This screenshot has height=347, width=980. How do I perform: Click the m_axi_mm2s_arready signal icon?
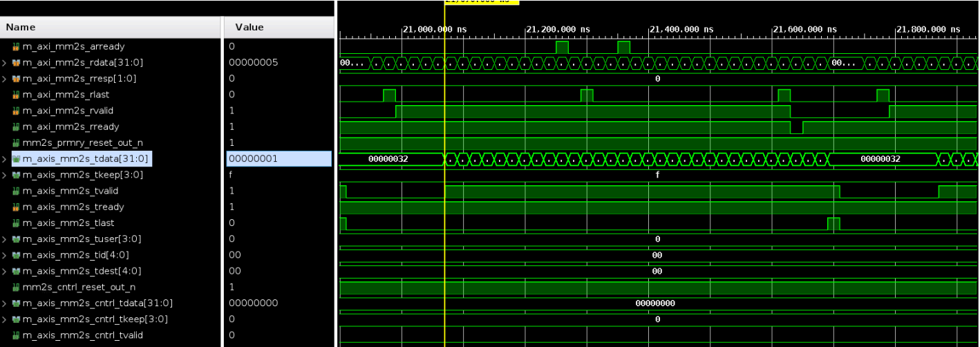[16, 47]
